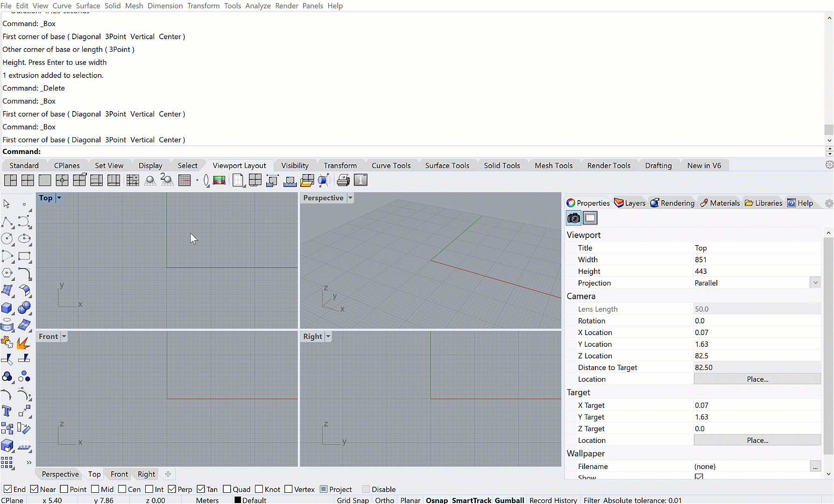834x504 pixels.
Task: Pick the Fillet curves tool
Action: pos(24,273)
